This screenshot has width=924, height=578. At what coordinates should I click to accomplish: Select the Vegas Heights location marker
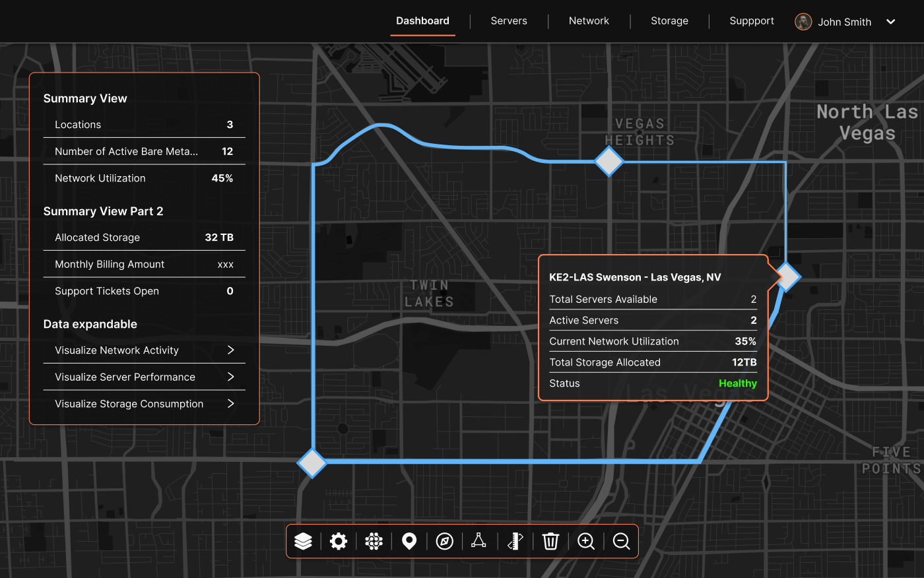tap(609, 162)
